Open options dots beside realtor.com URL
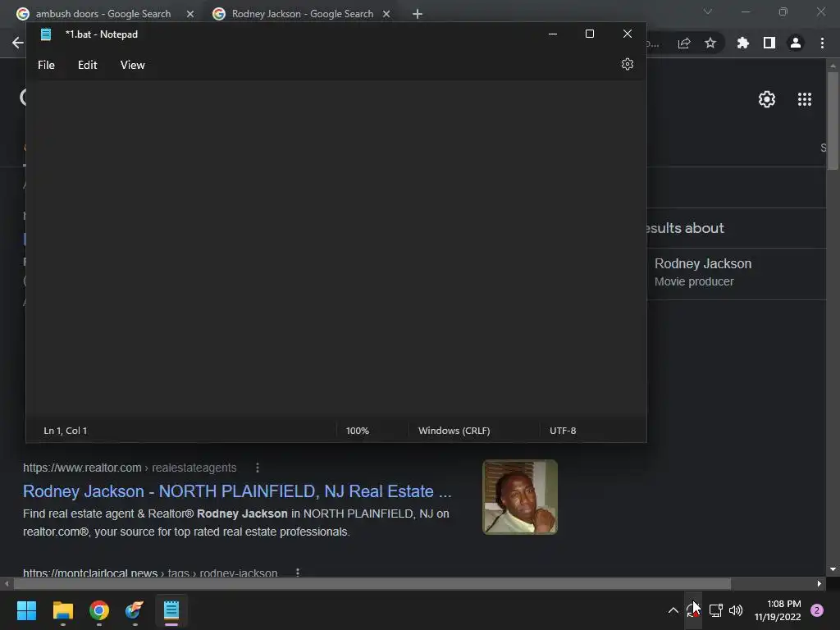840x630 pixels. [x=258, y=468]
